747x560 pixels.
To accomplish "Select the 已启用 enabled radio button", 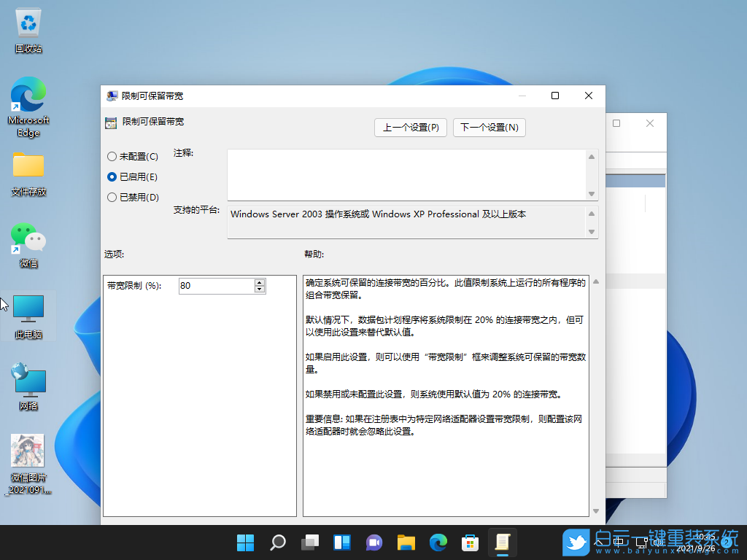I will click(113, 176).
